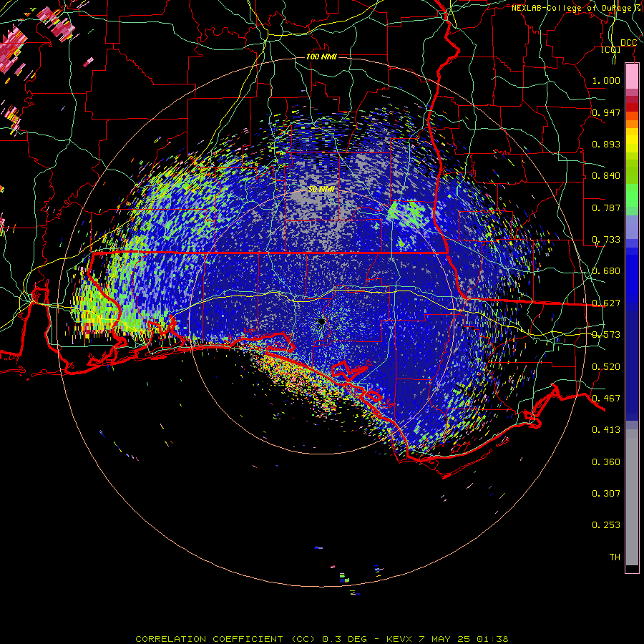
Task: Click the 100 NMI range ring label
Action: click(321, 57)
